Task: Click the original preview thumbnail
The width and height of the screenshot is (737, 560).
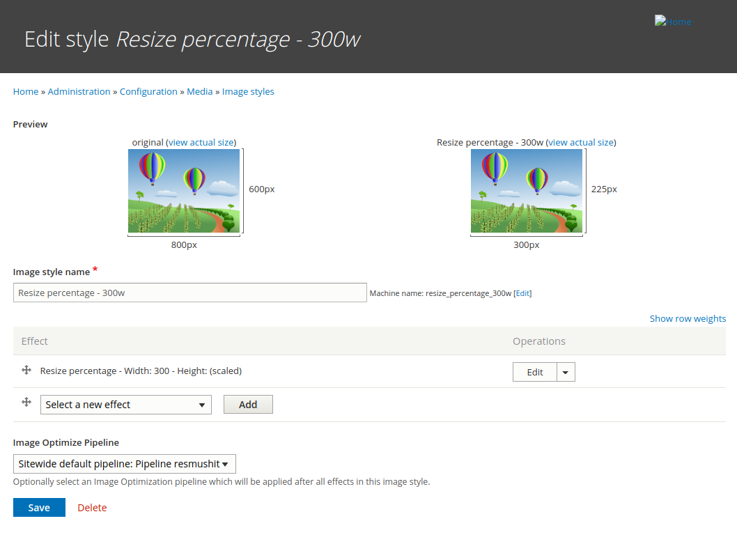Action: coord(184,191)
